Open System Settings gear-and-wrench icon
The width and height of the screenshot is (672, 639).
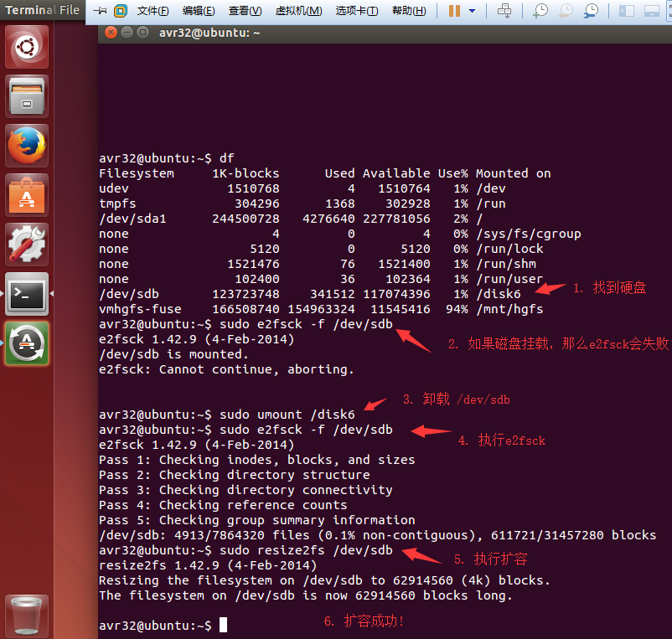click(27, 245)
